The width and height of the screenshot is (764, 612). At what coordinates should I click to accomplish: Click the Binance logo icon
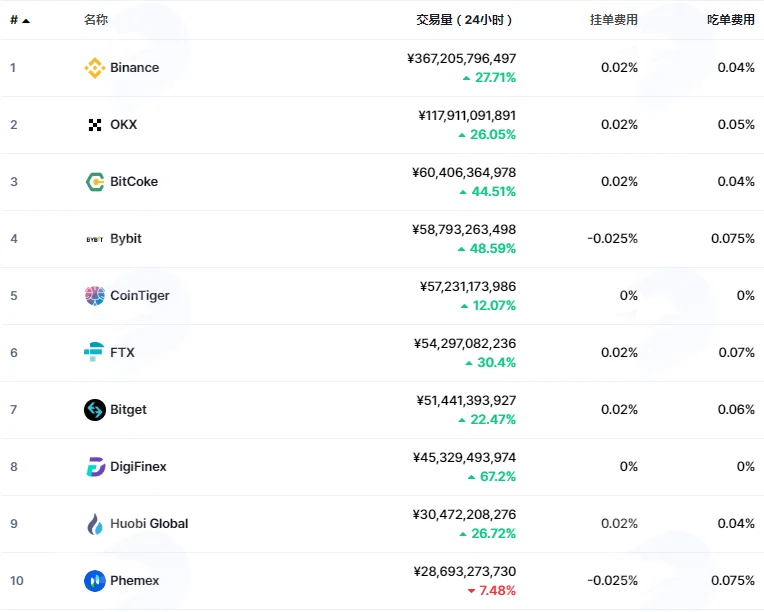[95, 68]
